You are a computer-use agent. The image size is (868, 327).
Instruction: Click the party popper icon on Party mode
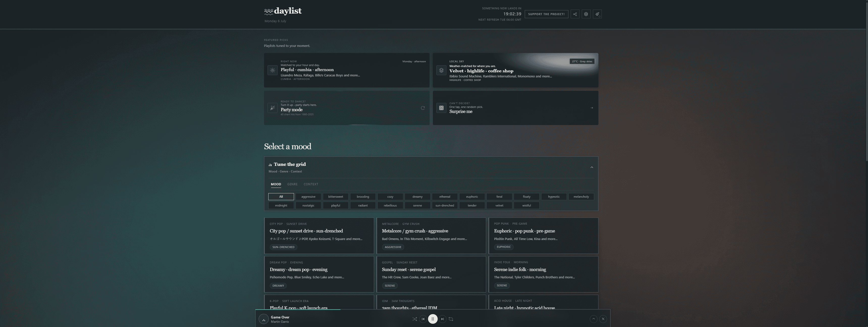273,108
